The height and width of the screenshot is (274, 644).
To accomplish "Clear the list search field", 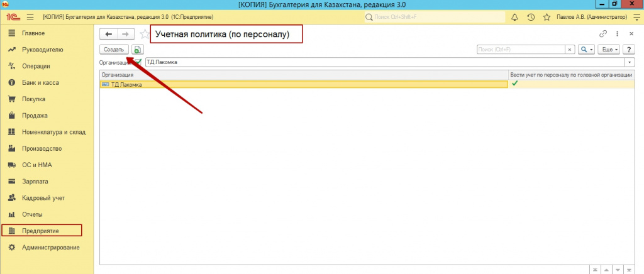I will click(569, 49).
